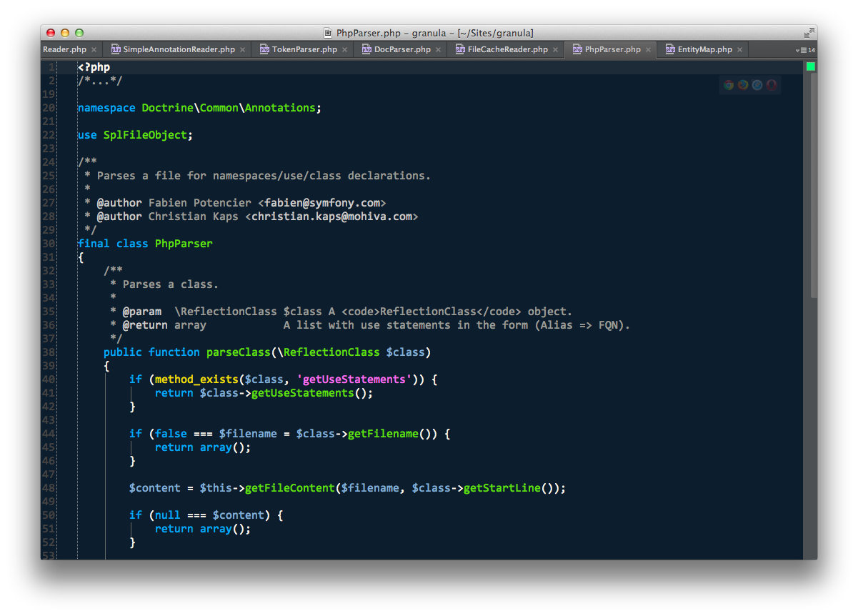Open in Safari browser icon
858x616 pixels.
(x=757, y=85)
